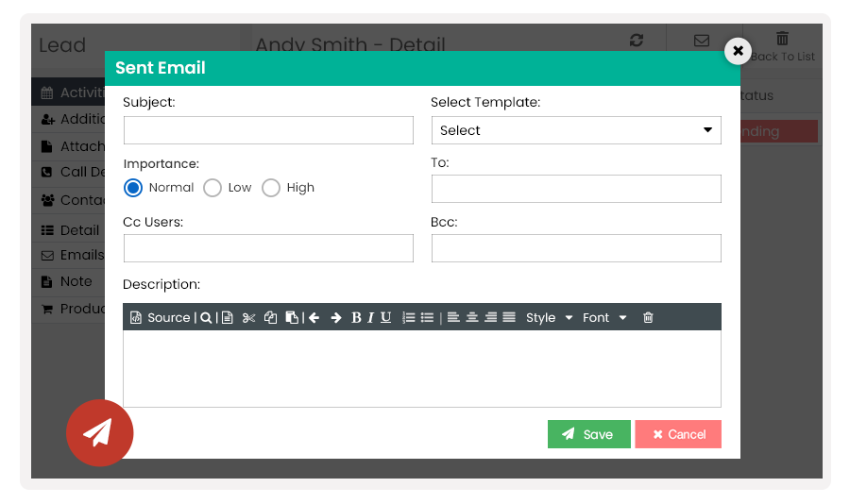Close the Sent Email dialog
This screenshot has height=504, width=850.
(738, 51)
